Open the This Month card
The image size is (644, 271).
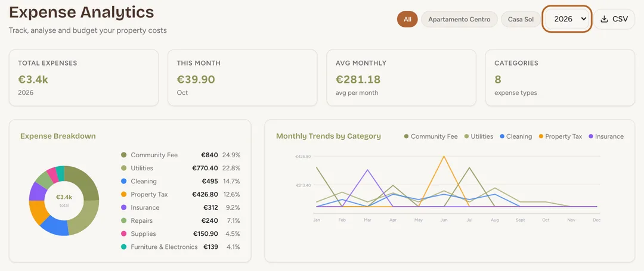point(242,78)
